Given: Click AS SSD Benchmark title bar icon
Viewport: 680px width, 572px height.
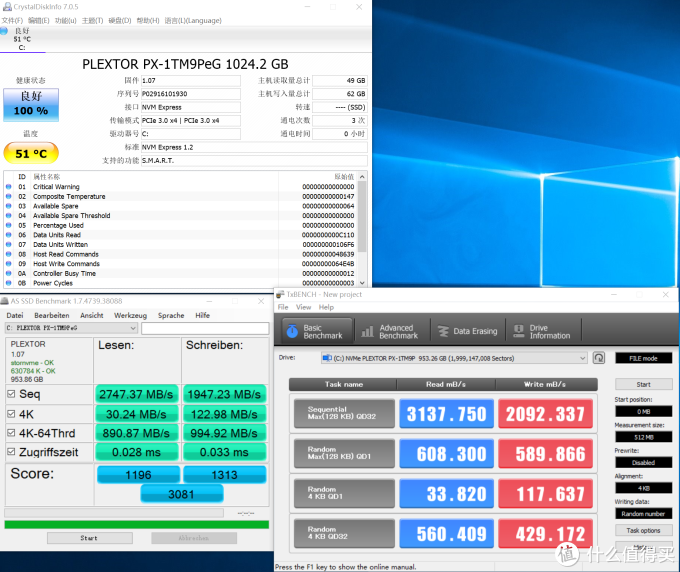Looking at the screenshot, I should click(4, 301).
